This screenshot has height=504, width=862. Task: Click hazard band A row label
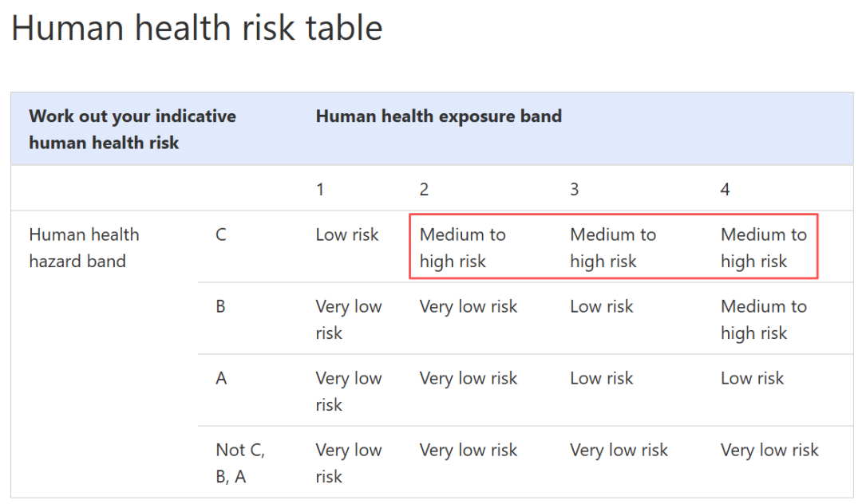point(221,378)
